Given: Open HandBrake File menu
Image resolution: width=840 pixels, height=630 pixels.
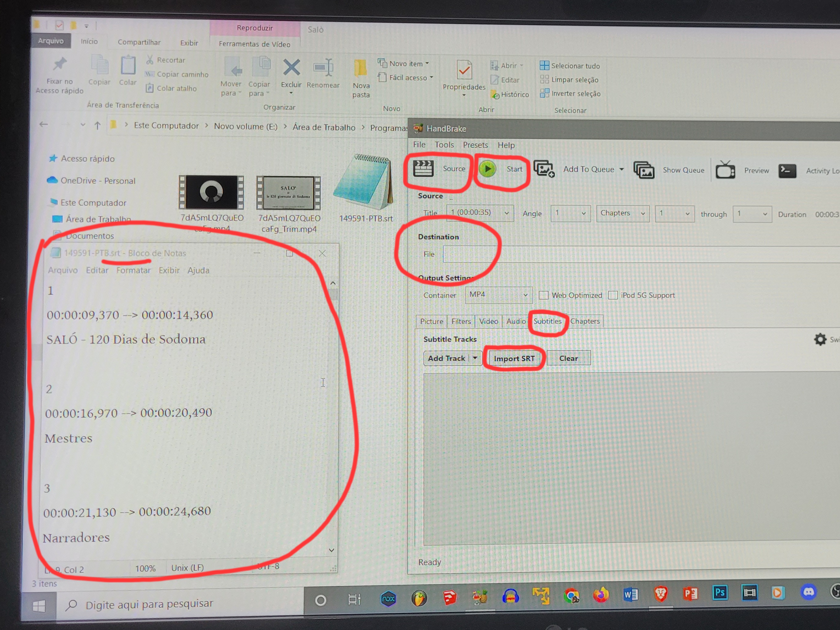Looking at the screenshot, I should click(x=419, y=145).
